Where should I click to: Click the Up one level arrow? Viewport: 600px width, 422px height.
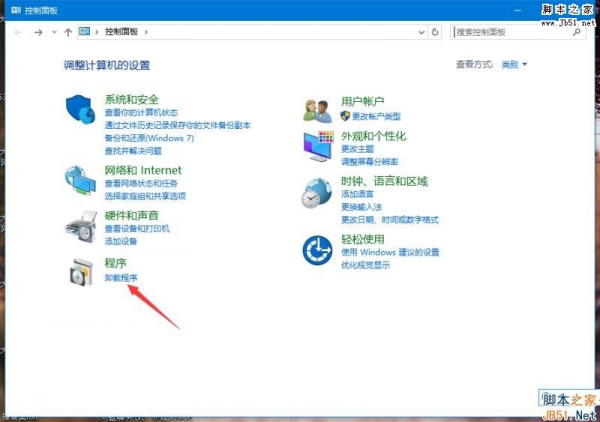68,32
